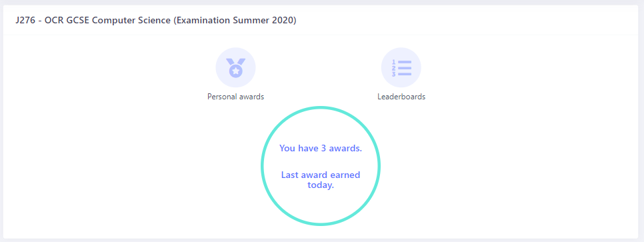
Task: Click the star inside the medal icon
Action: (x=236, y=71)
